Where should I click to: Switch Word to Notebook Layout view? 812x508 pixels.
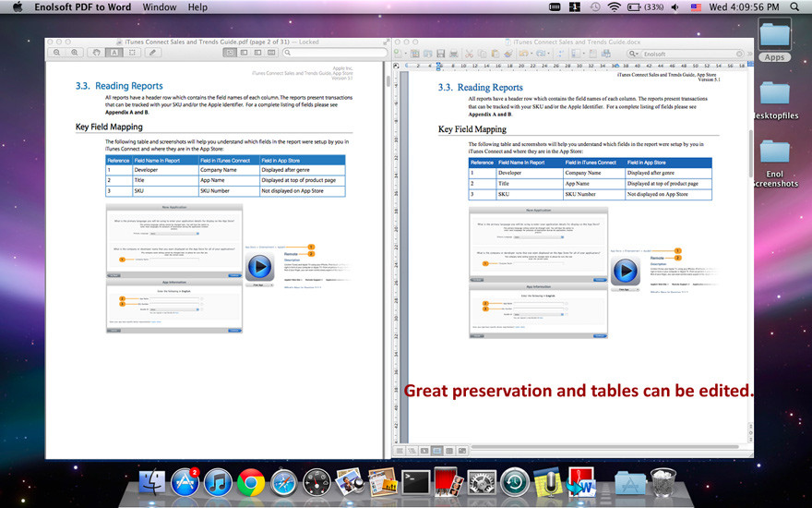click(449, 451)
